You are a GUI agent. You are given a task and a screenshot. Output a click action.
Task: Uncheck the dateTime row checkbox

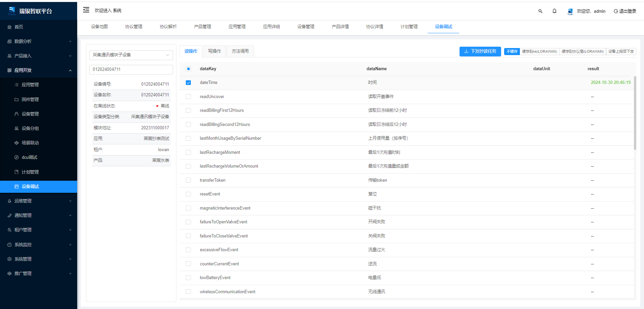(x=188, y=83)
